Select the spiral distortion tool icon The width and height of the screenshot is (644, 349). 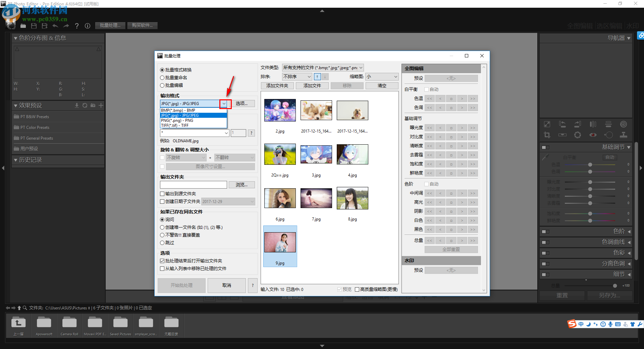pos(624,124)
